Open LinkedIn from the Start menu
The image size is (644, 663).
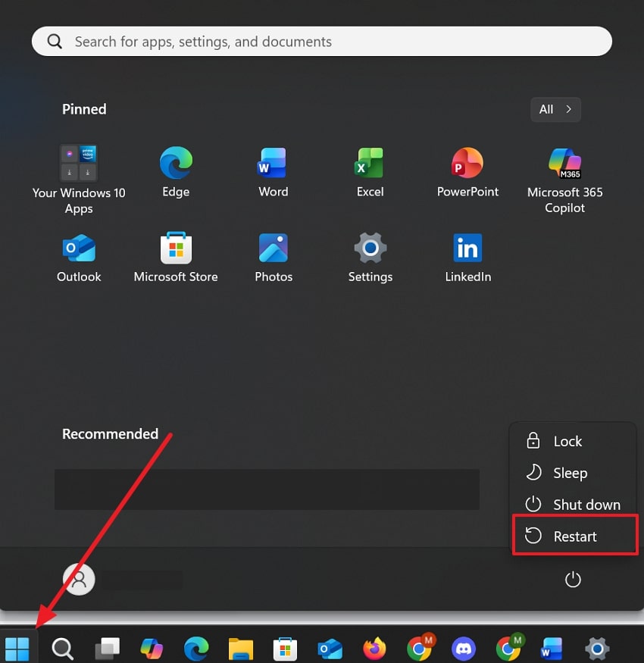click(467, 256)
